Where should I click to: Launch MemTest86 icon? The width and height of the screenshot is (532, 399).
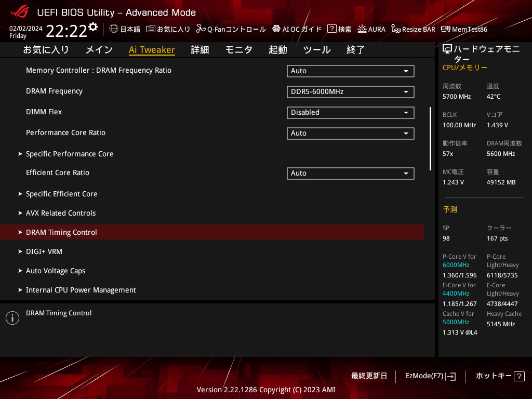[445, 29]
